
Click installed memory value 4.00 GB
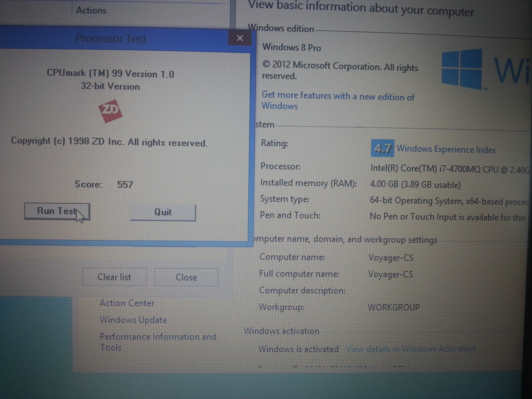[415, 185]
